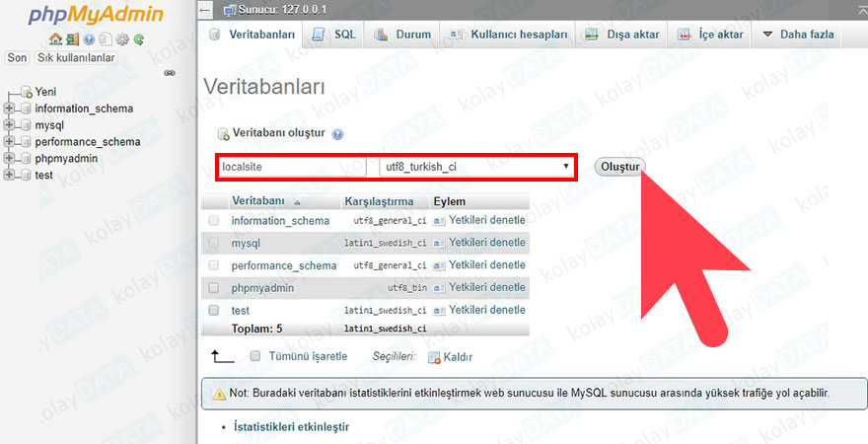This screenshot has width=868, height=444.
Task: Click the Kaldır drop database icon
Action: (435, 357)
